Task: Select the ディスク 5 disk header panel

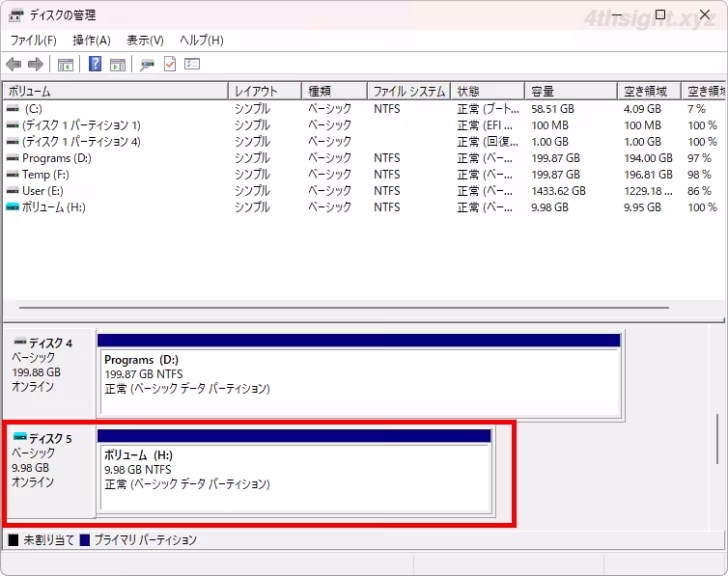Action: pyautogui.click(x=50, y=470)
